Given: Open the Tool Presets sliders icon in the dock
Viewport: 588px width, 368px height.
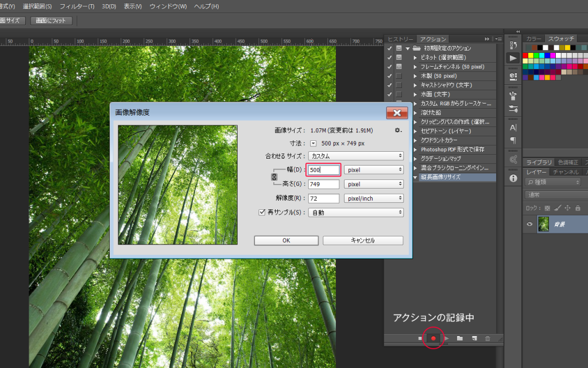Looking at the screenshot, I should 513,109.
